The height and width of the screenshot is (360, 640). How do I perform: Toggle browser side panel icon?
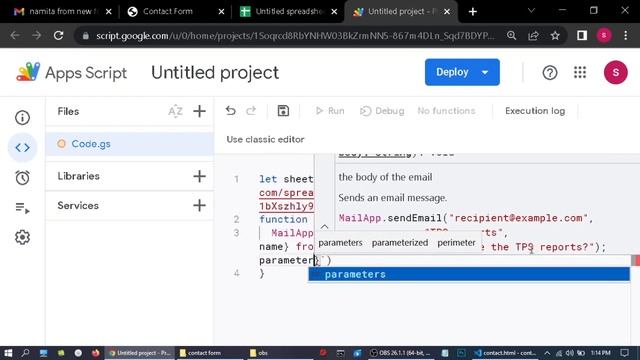(582, 36)
